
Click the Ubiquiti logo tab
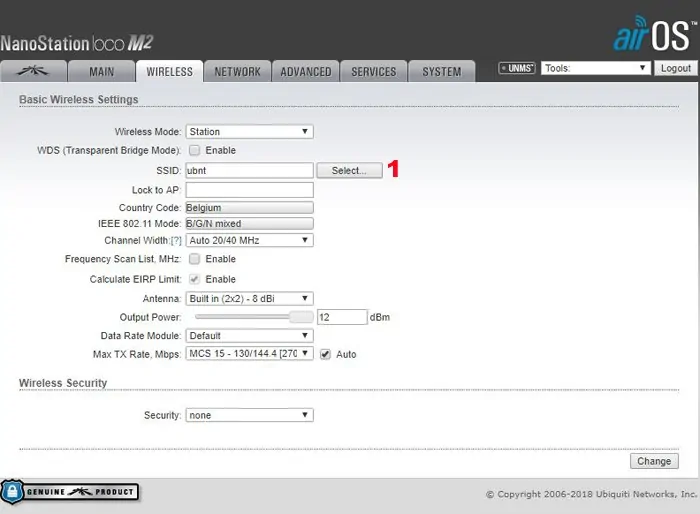[35, 71]
